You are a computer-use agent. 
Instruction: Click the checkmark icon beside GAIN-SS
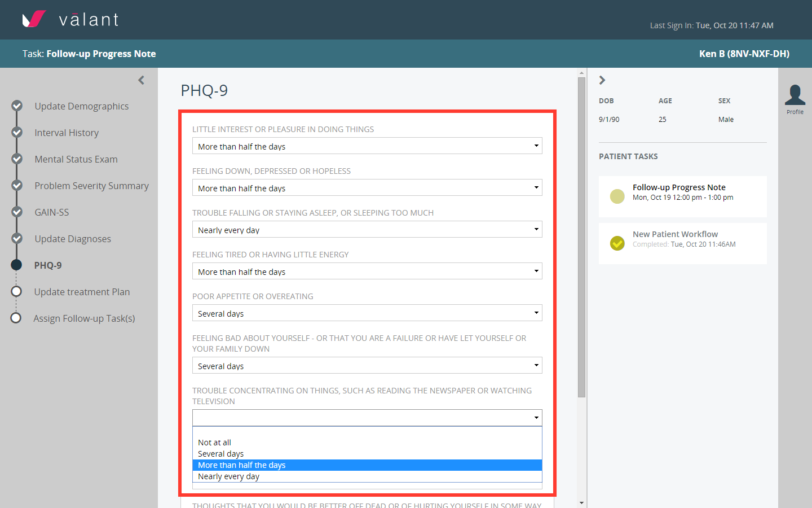tap(17, 212)
